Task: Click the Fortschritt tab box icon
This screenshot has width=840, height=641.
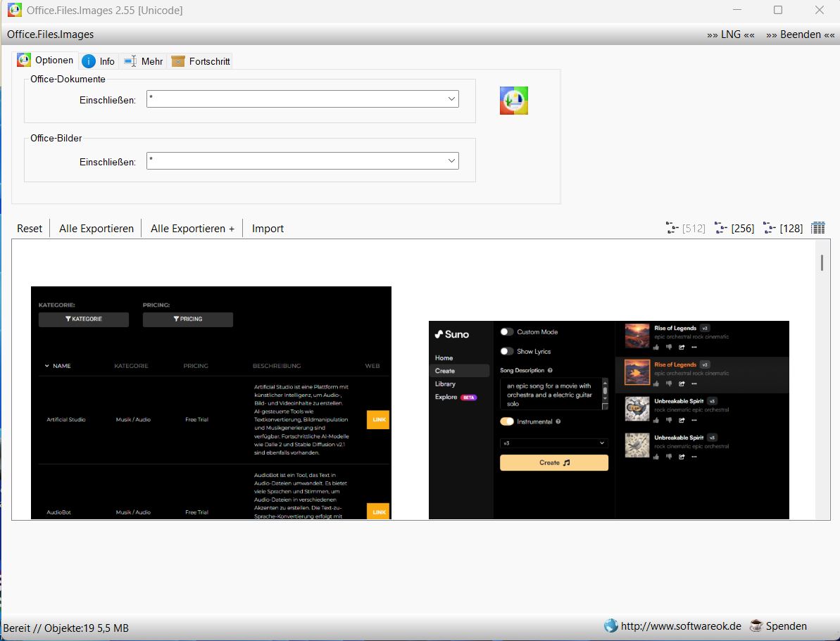Action: click(x=178, y=62)
